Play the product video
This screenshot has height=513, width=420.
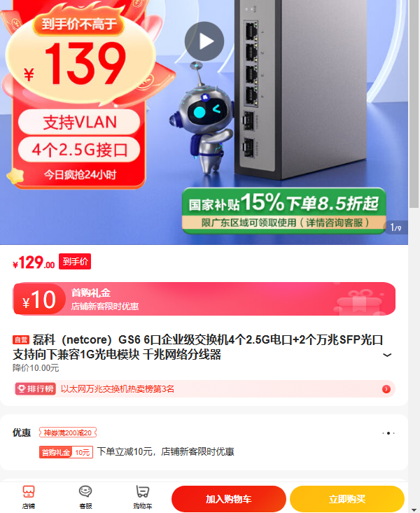tap(204, 41)
